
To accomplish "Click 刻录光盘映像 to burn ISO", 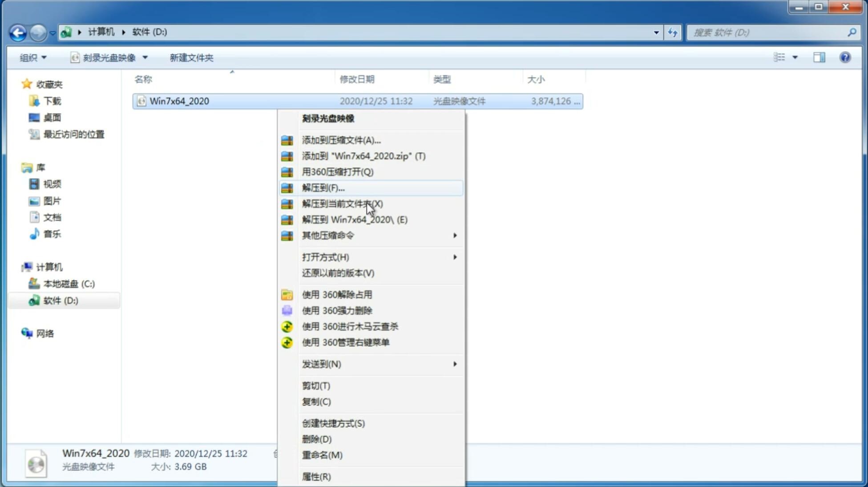I will 328,118.
